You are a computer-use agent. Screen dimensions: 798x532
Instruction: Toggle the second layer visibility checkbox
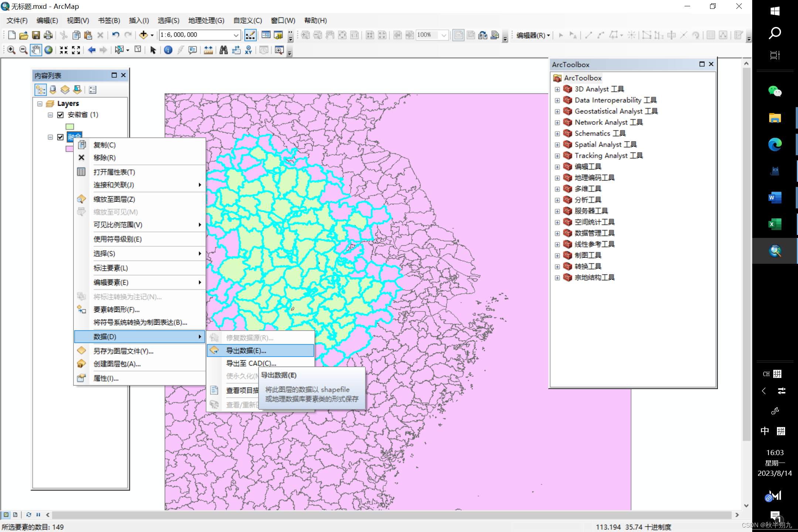[x=61, y=137]
